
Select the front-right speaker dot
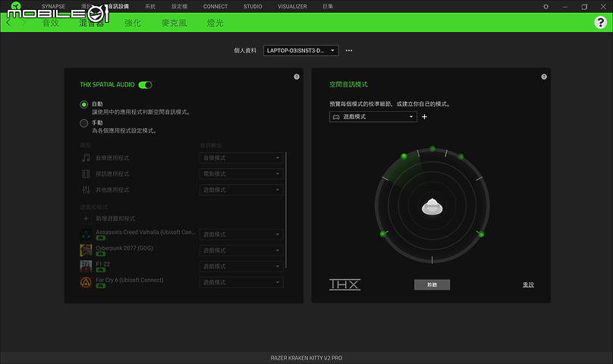pos(461,156)
